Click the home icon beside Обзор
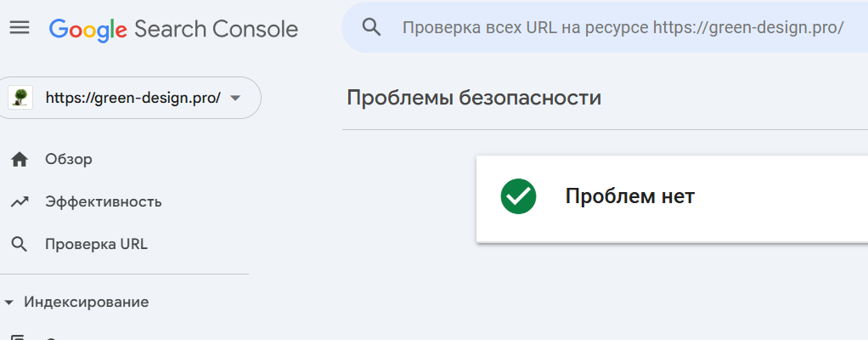 20,159
